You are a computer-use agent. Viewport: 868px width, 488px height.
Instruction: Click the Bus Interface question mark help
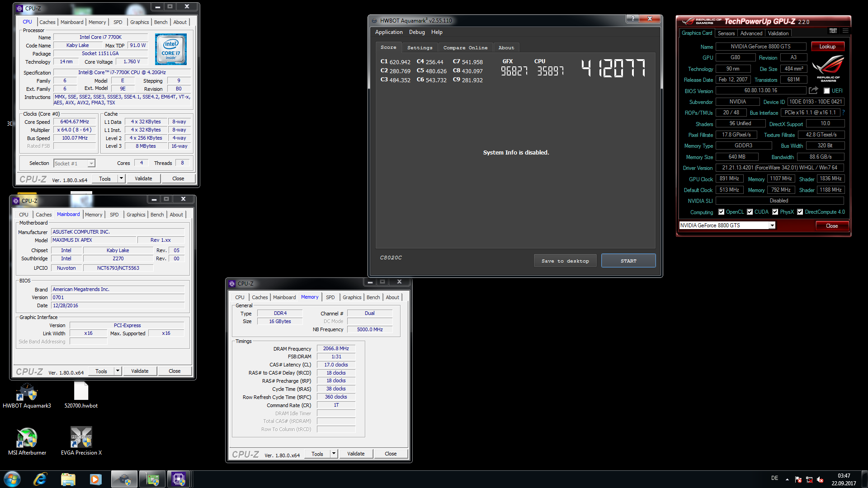point(843,113)
